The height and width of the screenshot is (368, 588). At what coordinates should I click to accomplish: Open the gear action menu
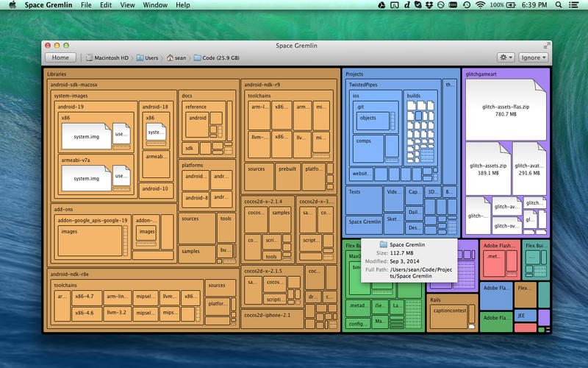pos(506,57)
